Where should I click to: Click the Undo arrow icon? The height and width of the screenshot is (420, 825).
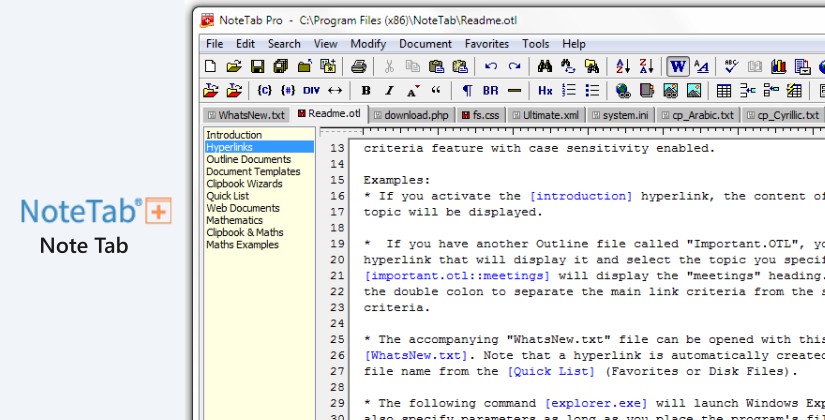pos(491,67)
